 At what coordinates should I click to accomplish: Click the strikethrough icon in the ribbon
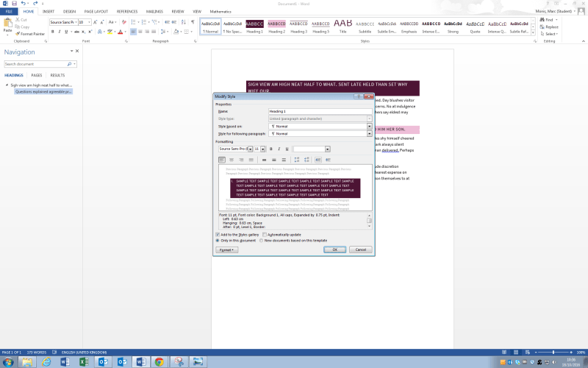click(76, 32)
